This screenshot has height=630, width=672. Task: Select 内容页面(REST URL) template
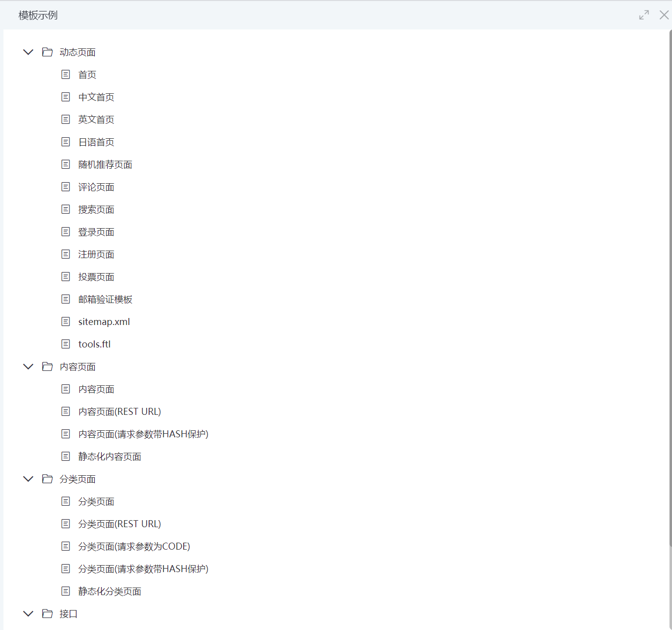click(x=120, y=411)
